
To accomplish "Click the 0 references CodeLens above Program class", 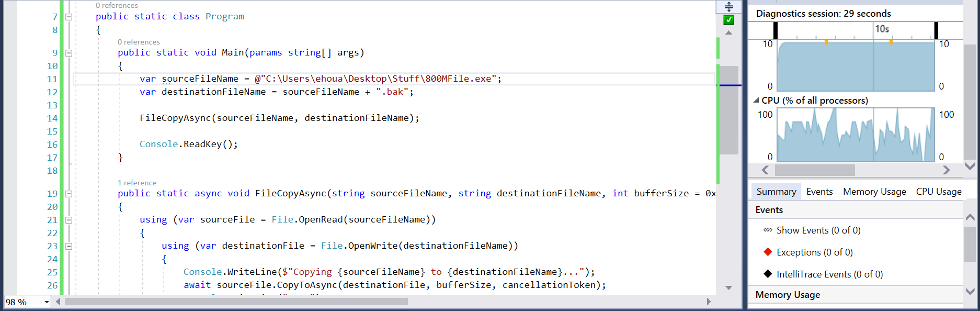I will tap(117, 5).
